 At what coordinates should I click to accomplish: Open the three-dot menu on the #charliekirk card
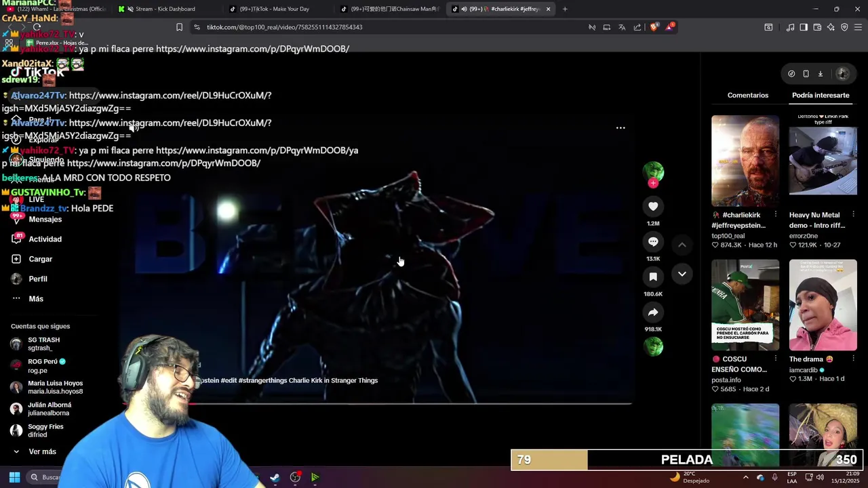point(776,214)
